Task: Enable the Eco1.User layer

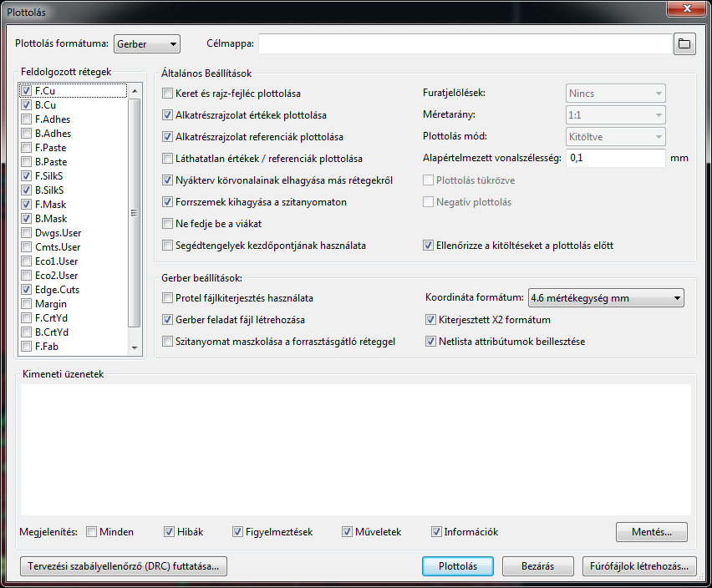Action: point(27,261)
